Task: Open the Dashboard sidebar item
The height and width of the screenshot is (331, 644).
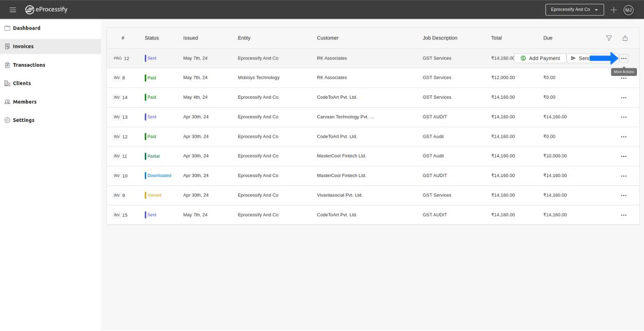Action: pyautogui.click(x=26, y=28)
